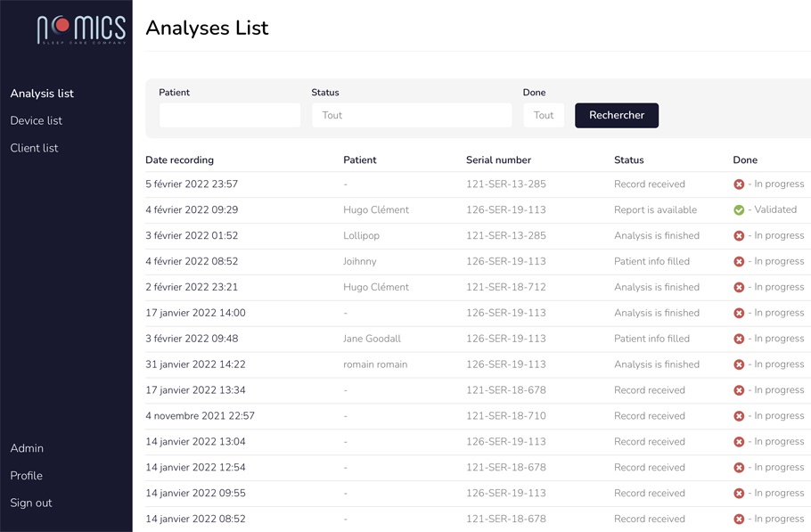Go to Device list in sidebar

[37, 120]
